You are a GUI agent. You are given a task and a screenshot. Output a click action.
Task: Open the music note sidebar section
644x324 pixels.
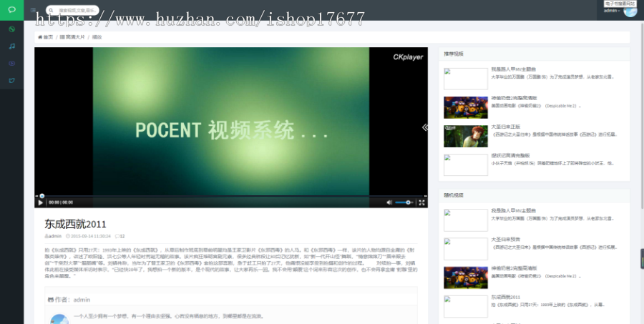11,46
